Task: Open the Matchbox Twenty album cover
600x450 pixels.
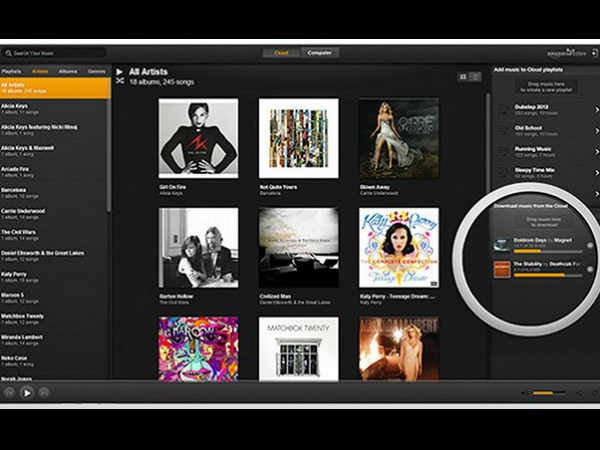Action: 299,349
